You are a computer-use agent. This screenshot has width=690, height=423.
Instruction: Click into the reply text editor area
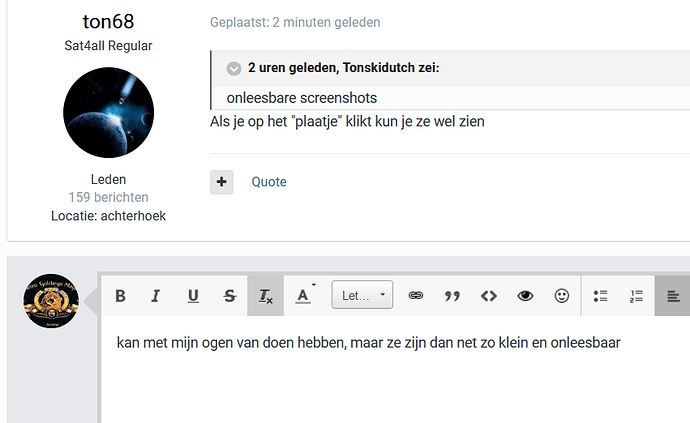(395, 369)
